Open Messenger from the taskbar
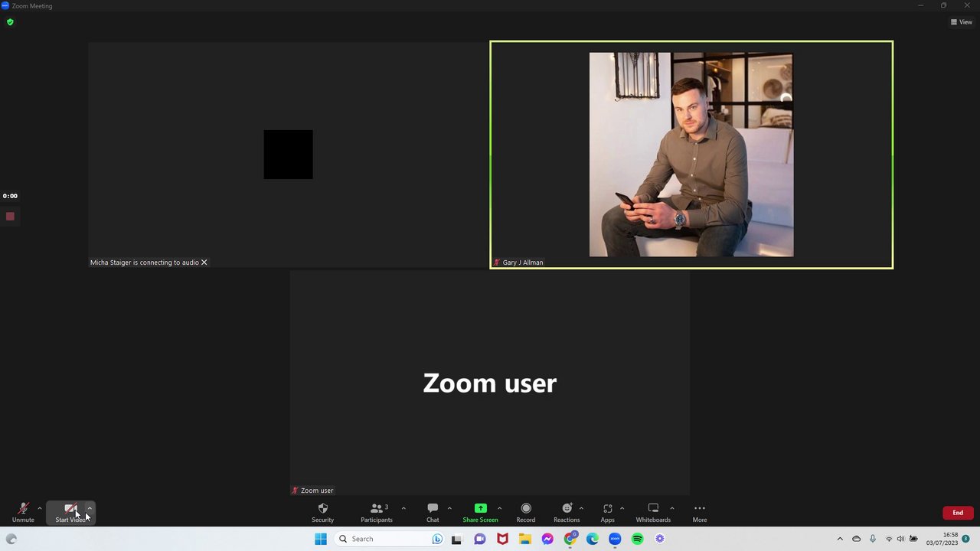Screen dimensions: 980x551 [547, 539]
